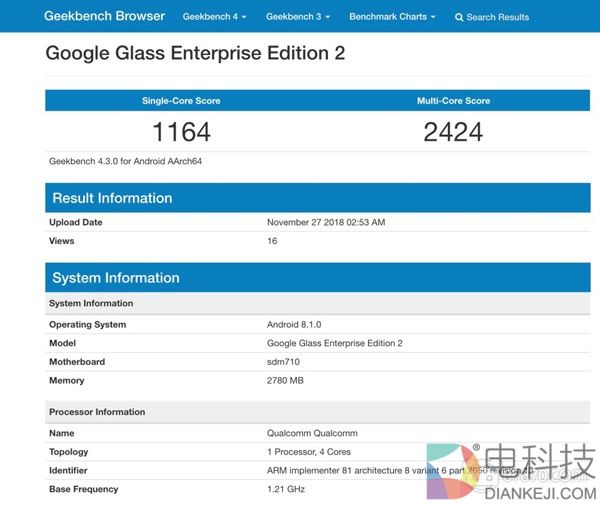Image resolution: width=600 pixels, height=506 pixels.
Task: Click the 2780 MB memory value
Action: (x=288, y=381)
